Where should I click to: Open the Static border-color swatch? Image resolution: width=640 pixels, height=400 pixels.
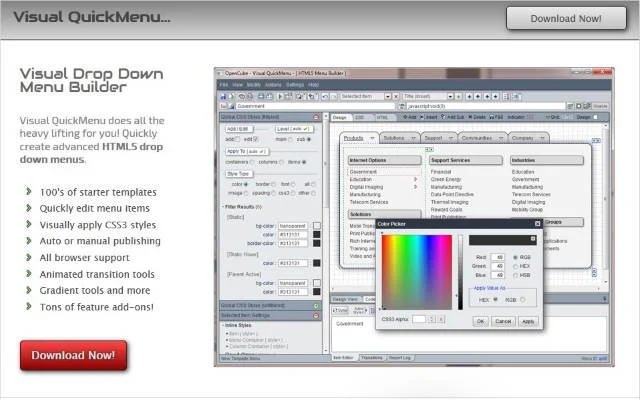[x=316, y=243]
